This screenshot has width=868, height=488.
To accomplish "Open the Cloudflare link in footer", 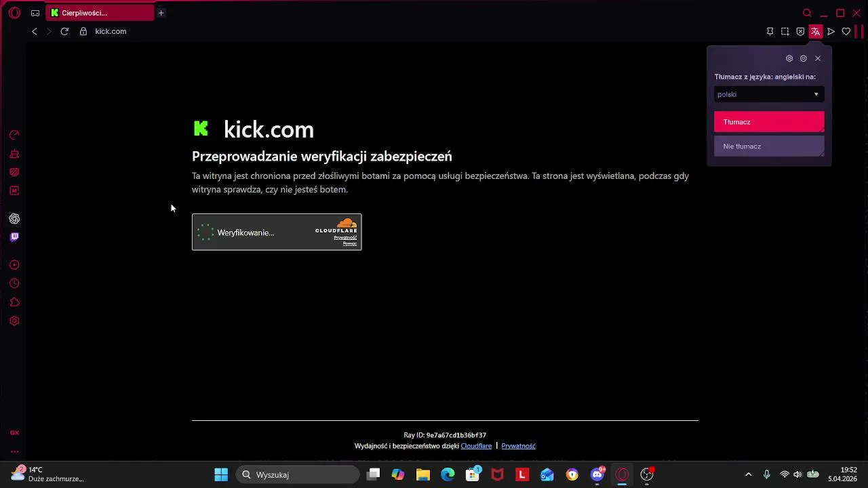I will [476, 446].
